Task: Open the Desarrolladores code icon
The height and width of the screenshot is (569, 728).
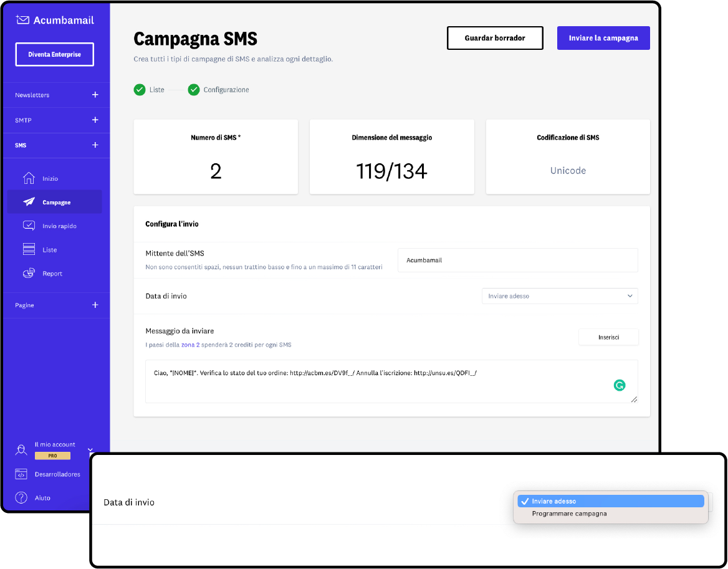Action: pyautogui.click(x=20, y=474)
